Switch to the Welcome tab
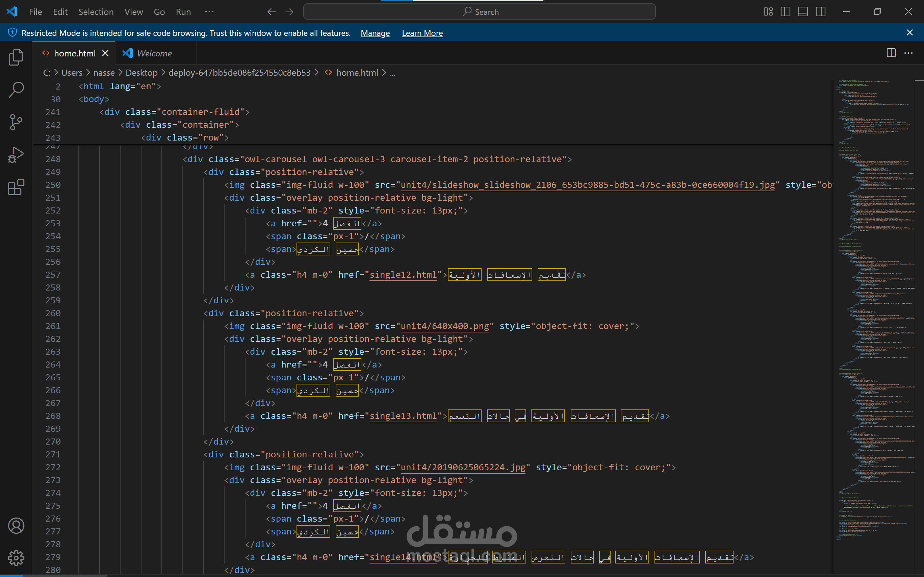 coord(154,53)
